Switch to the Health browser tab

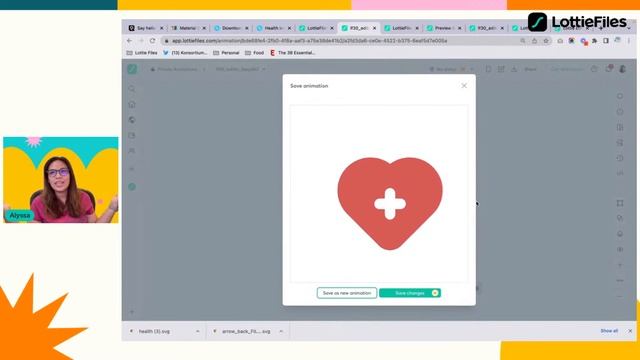point(273,28)
